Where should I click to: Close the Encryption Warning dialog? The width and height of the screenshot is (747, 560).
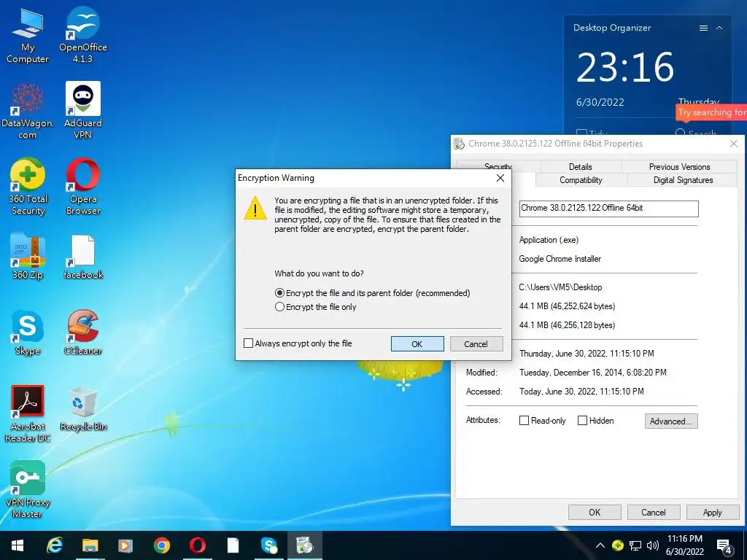500,178
